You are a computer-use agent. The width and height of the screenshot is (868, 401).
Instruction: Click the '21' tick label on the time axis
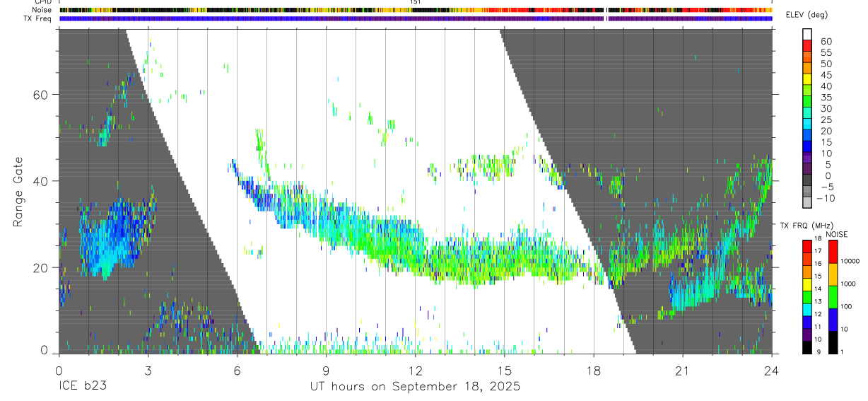pyautogui.click(x=683, y=371)
